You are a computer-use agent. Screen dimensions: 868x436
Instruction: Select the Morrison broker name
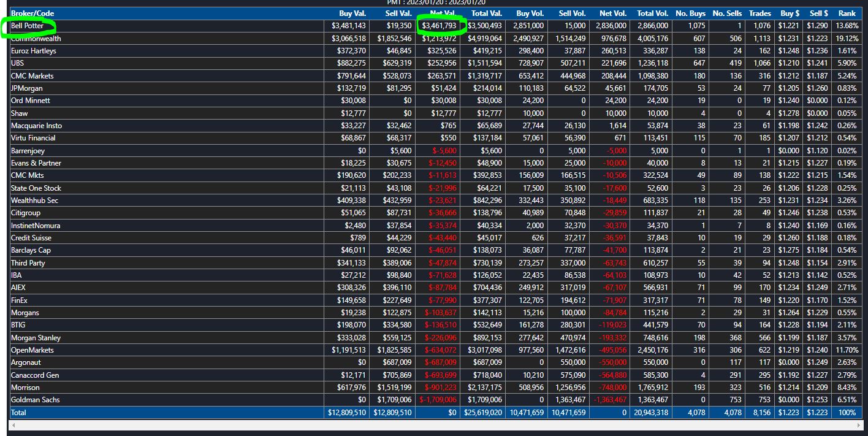click(x=25, y=388)
